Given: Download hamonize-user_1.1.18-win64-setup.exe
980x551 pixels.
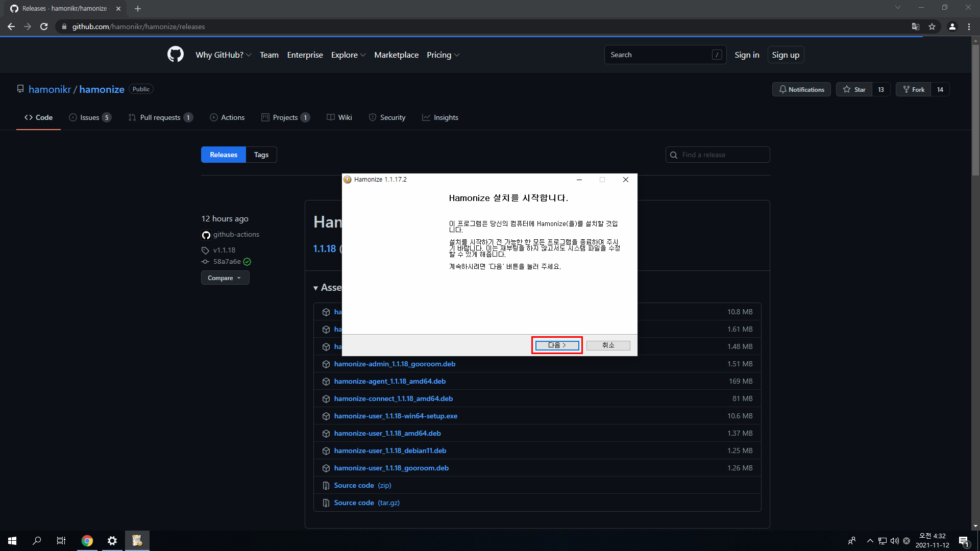Looking at the screenshot, I should 396,416.
